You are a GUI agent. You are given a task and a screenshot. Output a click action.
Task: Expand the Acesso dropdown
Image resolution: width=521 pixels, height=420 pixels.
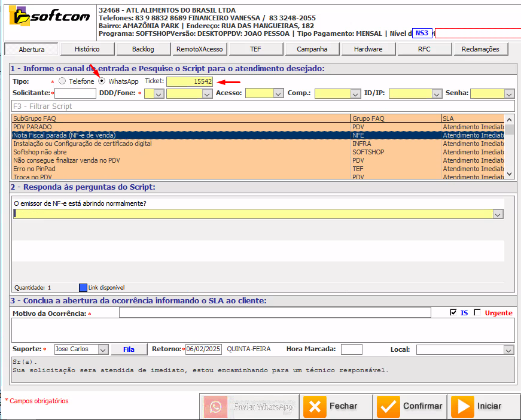[278, 93]
